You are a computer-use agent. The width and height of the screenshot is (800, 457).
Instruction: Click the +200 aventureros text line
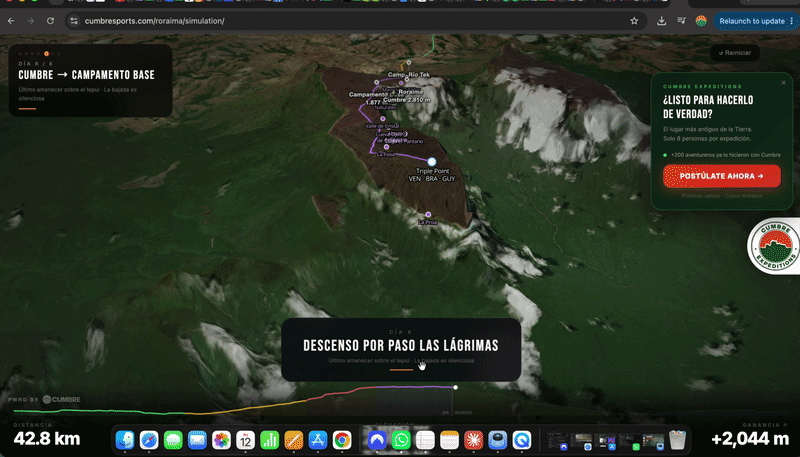(x=725, y=155)
